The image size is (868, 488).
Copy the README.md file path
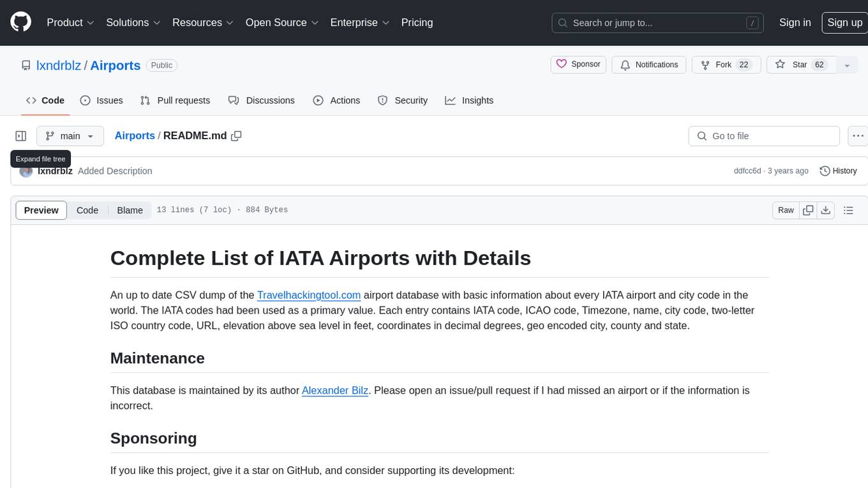click(236, 136)
